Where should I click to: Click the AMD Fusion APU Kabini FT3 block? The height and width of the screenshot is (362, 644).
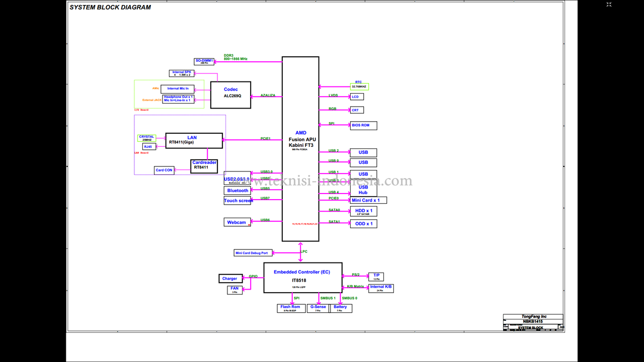click(300, 149)
